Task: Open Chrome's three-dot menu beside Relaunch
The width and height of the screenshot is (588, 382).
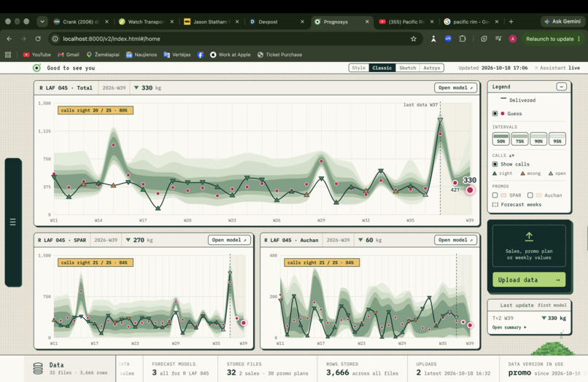Action: [579, 39]
